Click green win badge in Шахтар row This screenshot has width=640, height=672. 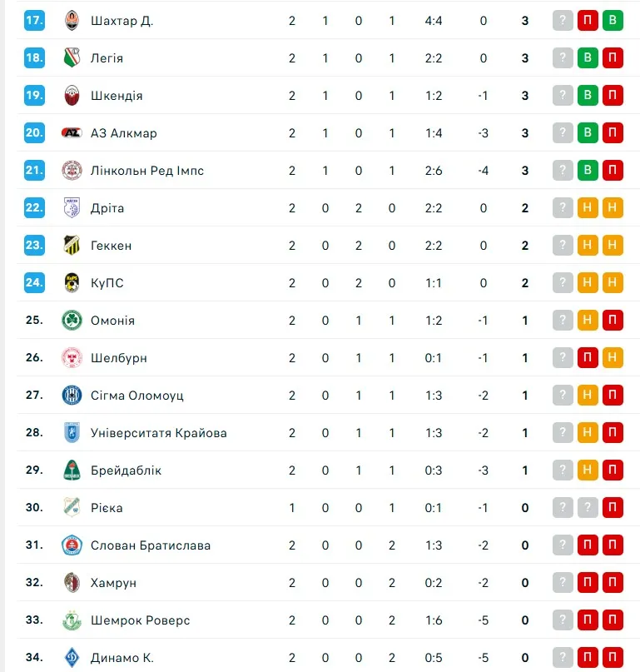coord(613,21)
